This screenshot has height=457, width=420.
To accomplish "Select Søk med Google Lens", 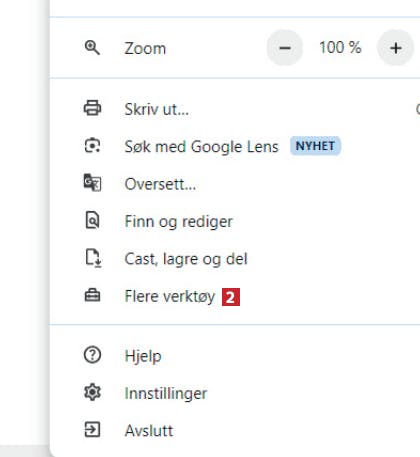I will (235, 146).
